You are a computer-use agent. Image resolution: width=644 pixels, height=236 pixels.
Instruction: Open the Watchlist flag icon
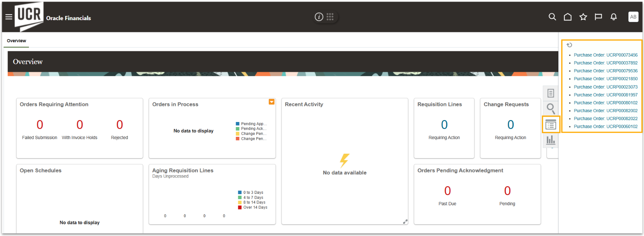point(598,17)
